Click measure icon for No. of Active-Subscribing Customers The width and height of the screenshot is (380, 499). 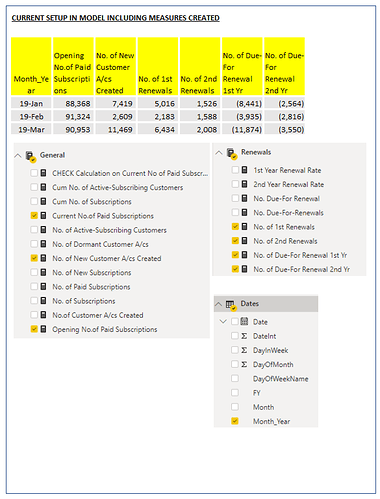point(43,229)
